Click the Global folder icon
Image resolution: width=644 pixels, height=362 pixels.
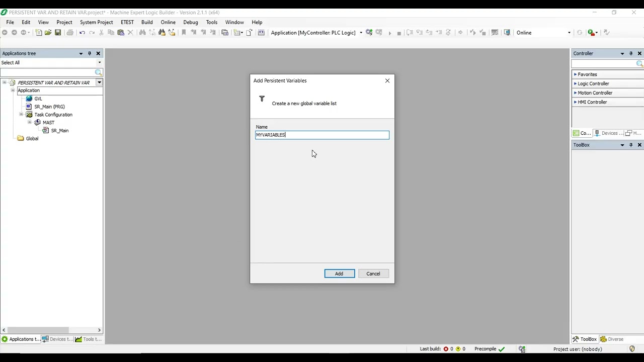click(21, 139)
